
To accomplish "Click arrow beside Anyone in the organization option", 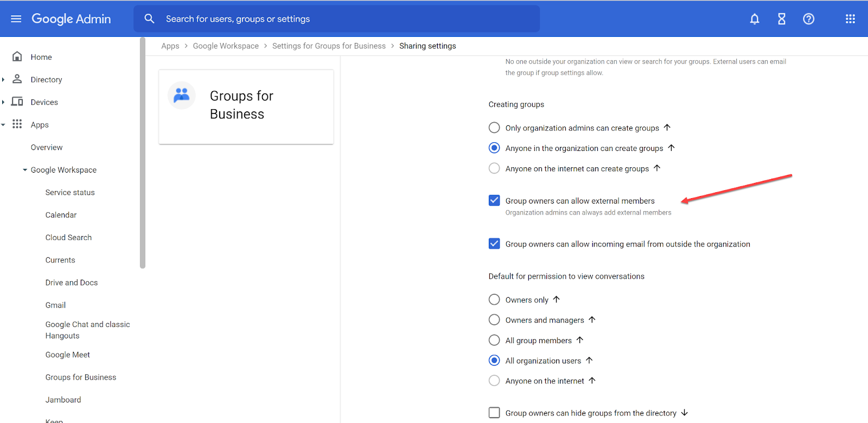I will pos(672,148).
